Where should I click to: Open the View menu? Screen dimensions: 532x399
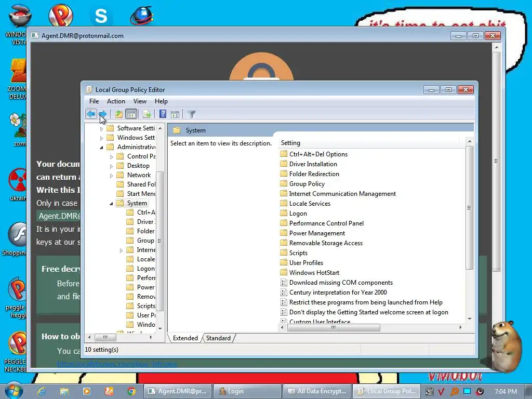(140, 101)
